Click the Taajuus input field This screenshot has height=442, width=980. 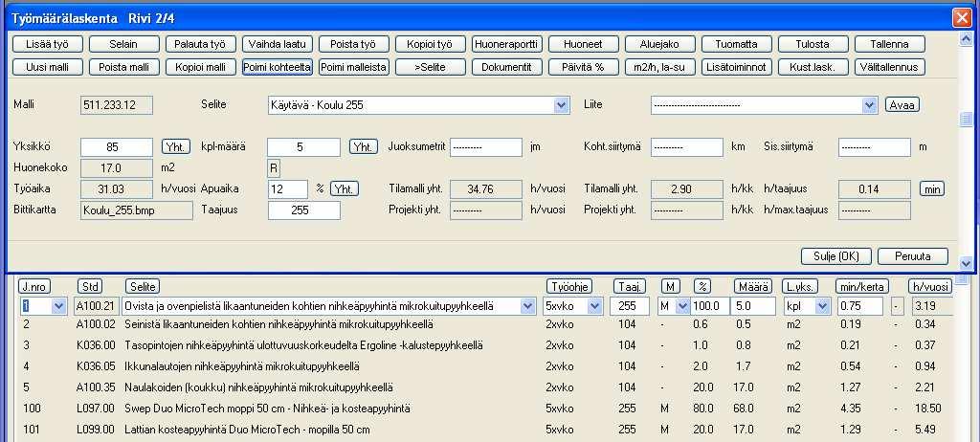point(303,210)
